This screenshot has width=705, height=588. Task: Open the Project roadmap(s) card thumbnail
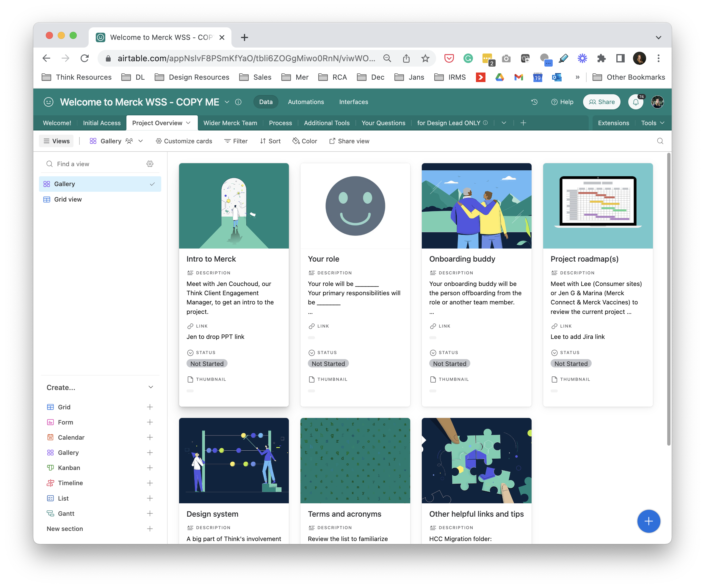[598, 206]
